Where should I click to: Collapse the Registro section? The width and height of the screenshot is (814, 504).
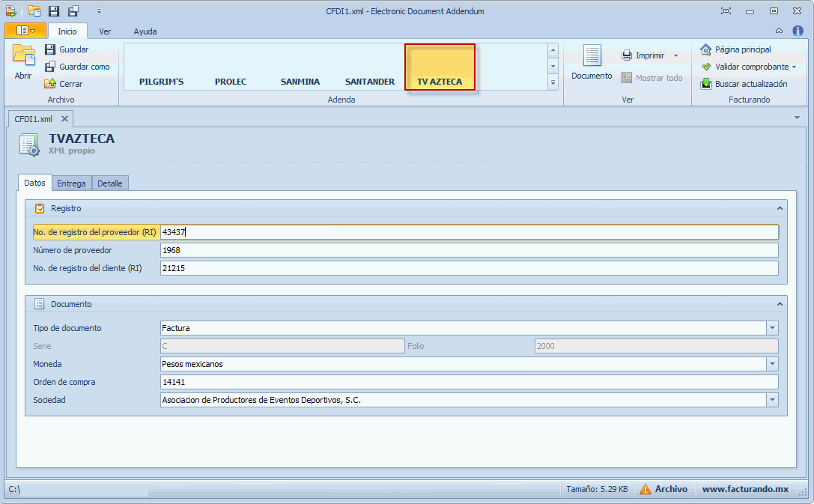coord(780,208)
